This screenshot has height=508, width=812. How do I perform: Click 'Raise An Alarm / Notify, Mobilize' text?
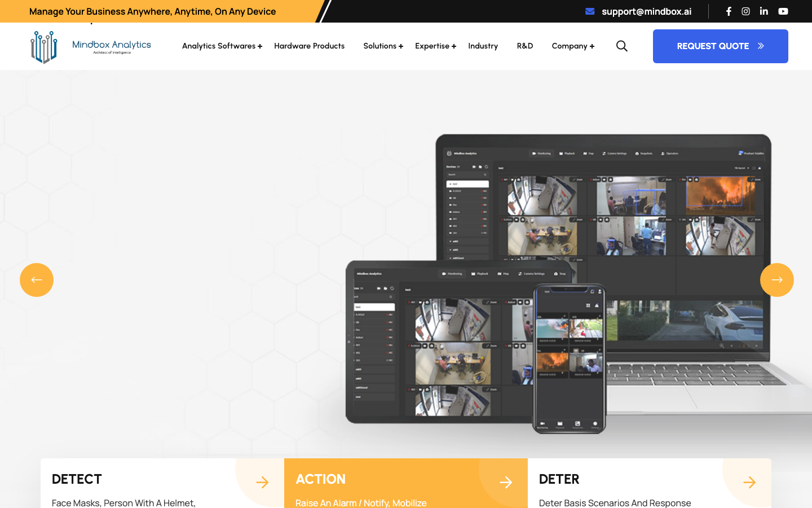(x=361, y=502)
